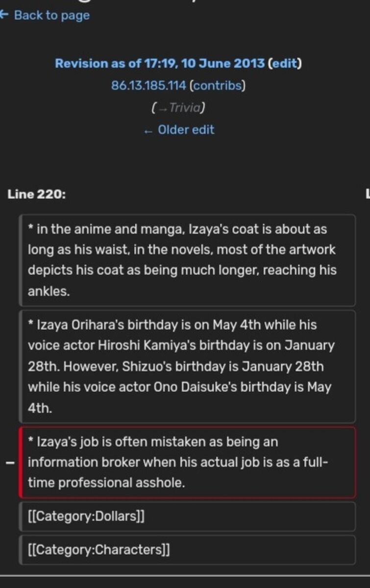This screenshot has width=370, height=588.
Task: Select the Line 220 heading
Action: [x=36, y=194]
